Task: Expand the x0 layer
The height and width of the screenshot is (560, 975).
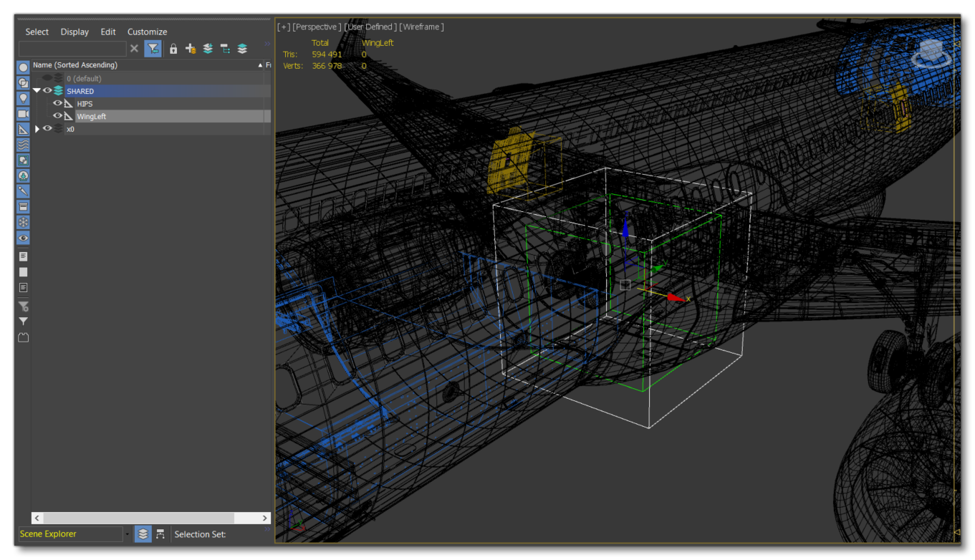Action: click(x=37, y=129)
